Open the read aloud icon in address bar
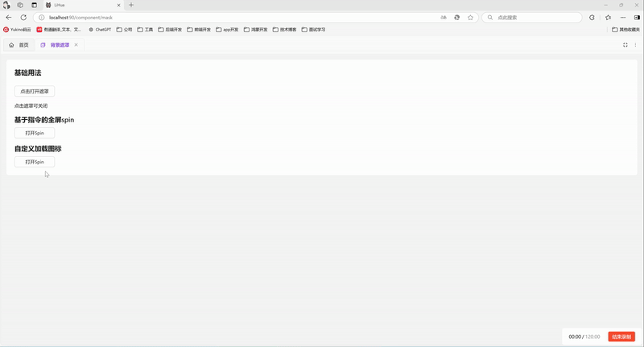The width and height of the screenshot is (644, 347). 444,17
